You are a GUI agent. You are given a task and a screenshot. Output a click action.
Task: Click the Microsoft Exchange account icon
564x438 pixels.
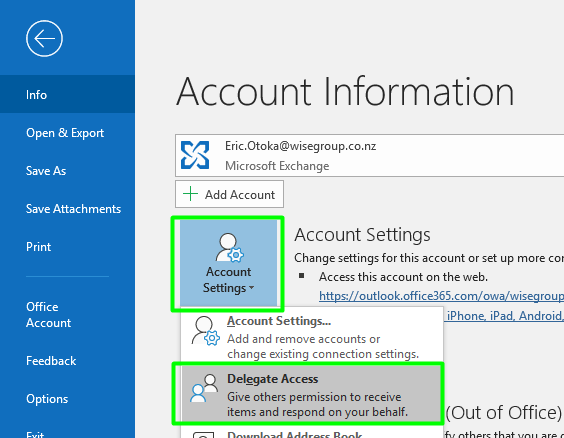[x=195, y=155]
